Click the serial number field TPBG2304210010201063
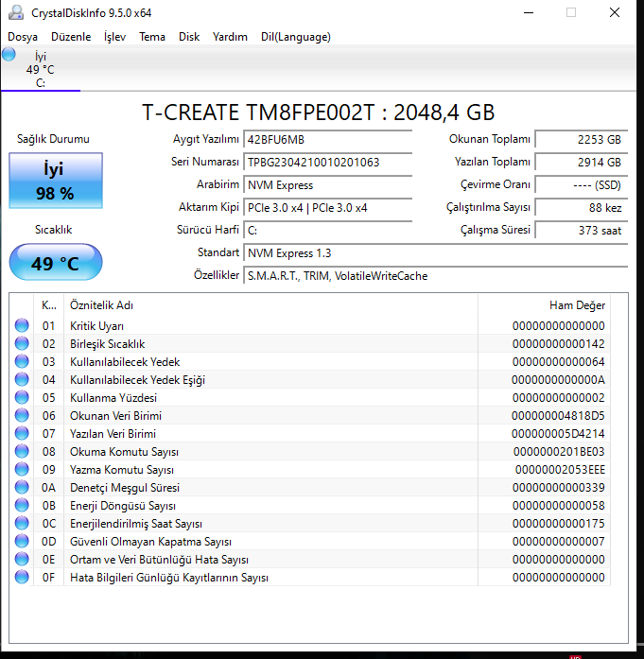This screenshot has width=644, height=659. point(328,163)
